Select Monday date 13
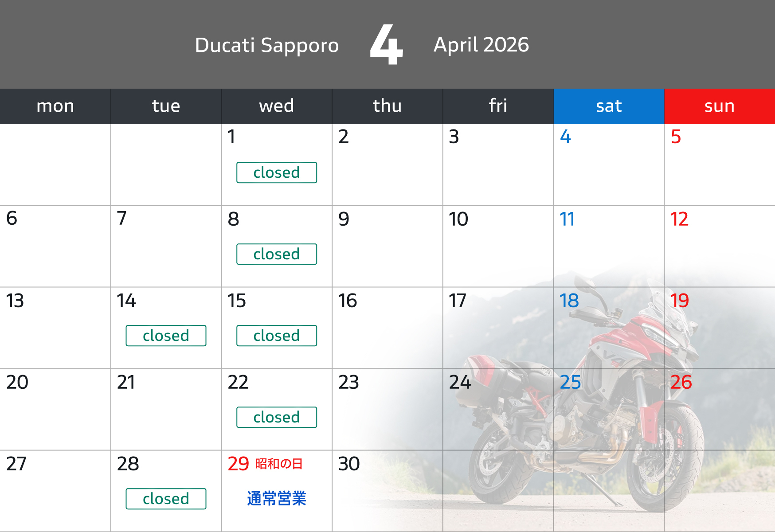Image resolution: width=775 pixels, height=532 pixels. pyautogui.click(x=15, y=301)
